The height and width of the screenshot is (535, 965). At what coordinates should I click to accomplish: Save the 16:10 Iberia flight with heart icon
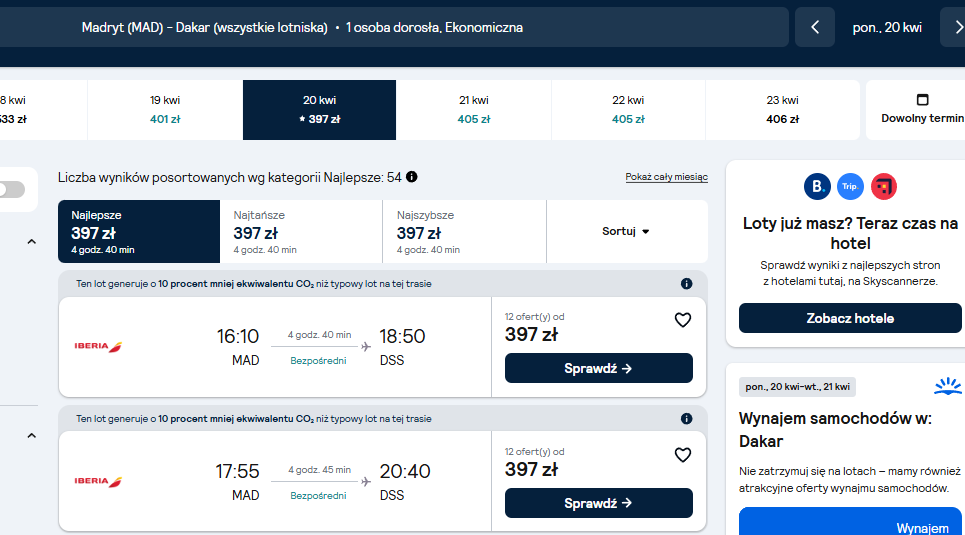click(x=683, y=320)
